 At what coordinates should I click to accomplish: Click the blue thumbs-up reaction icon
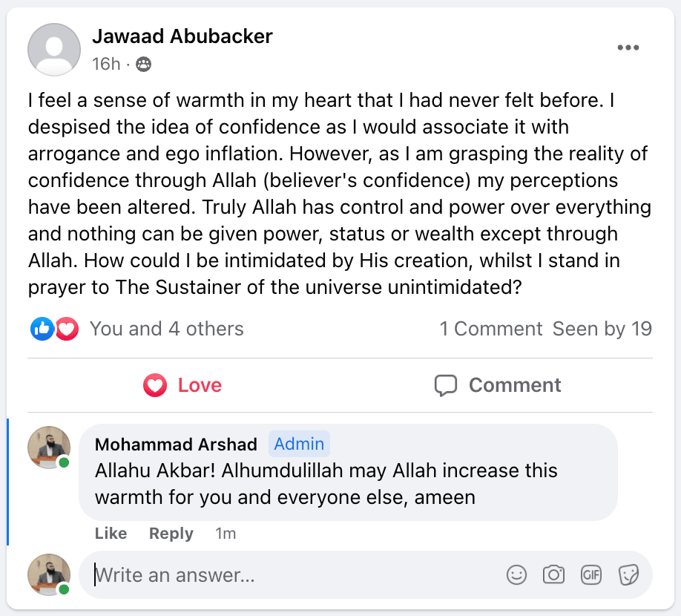point(42,329)
